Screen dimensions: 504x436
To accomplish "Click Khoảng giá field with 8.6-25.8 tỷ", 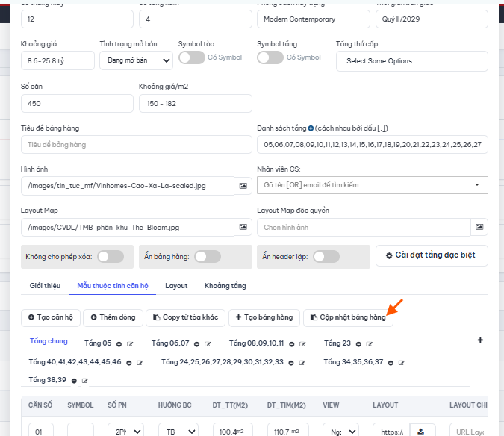I will point(57,60).
